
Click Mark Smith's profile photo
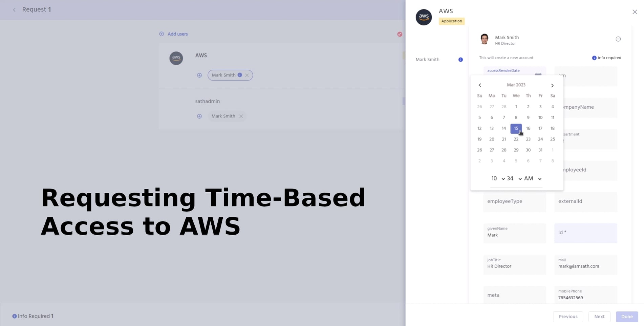[485, 39]
